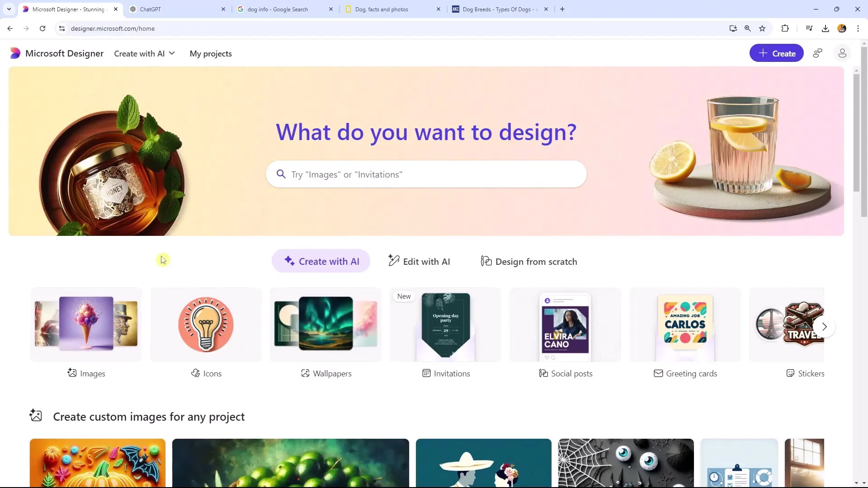Click the Create with AI sparkle icon

pos(289,261)
